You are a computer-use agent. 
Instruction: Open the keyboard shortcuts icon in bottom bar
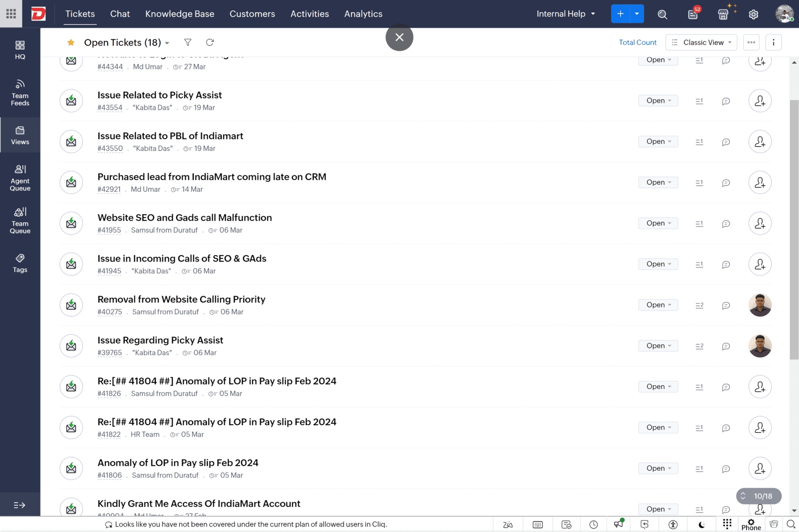538,525
